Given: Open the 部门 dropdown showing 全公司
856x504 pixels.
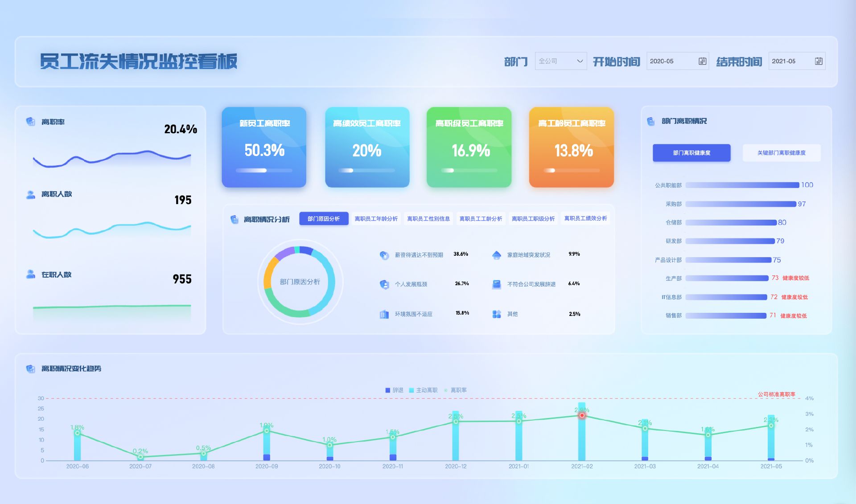Looking at the screenshot, I should [560, 61].
